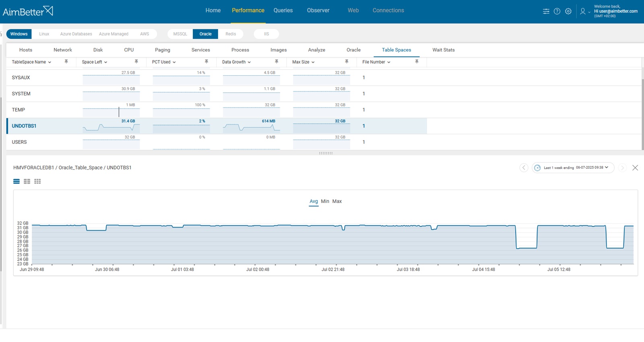Click the AimBetter logo
Screen dimensions: 644x342
[x=28, y=11]
